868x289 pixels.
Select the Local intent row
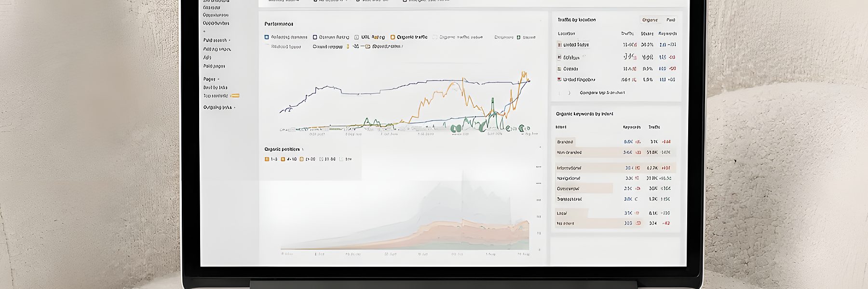[x=615, y=213]
